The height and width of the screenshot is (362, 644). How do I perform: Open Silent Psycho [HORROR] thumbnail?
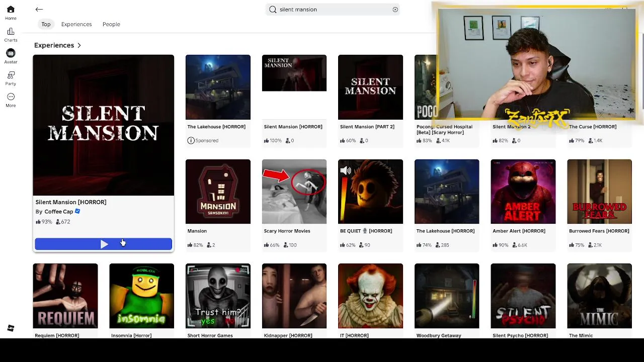[x=523, y=296]
